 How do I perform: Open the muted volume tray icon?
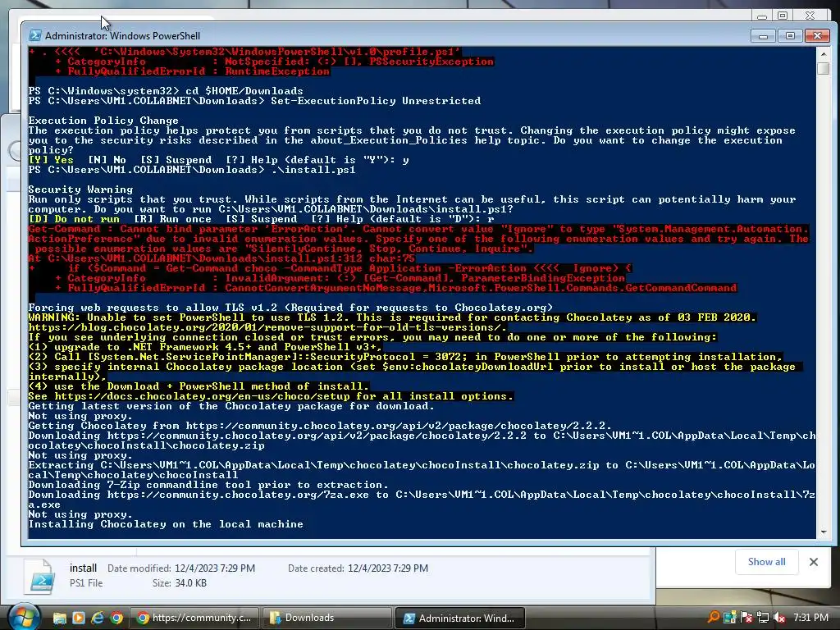click(x=779, y=618)
